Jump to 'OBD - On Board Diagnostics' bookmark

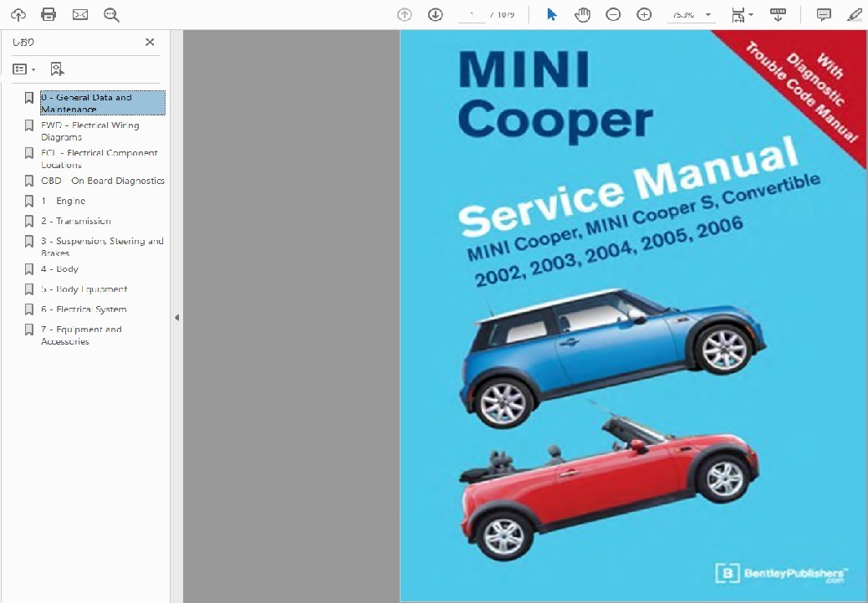[x=103, y=181]
